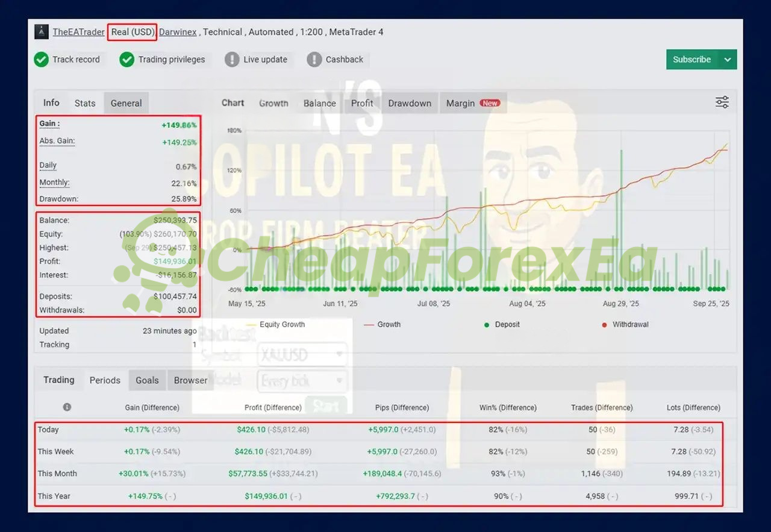
Task: Click the Balance $250,393.75 value
Action: (x=175, y=221)
